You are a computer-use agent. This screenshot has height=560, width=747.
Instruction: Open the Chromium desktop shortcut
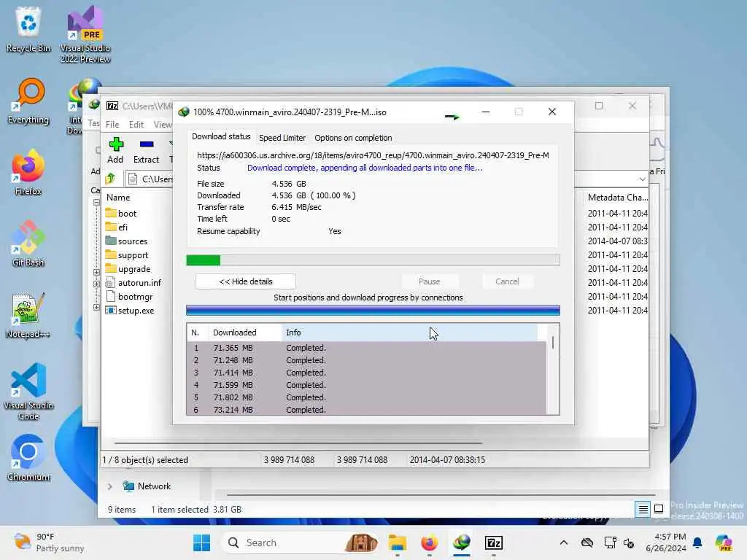point(28,458)
